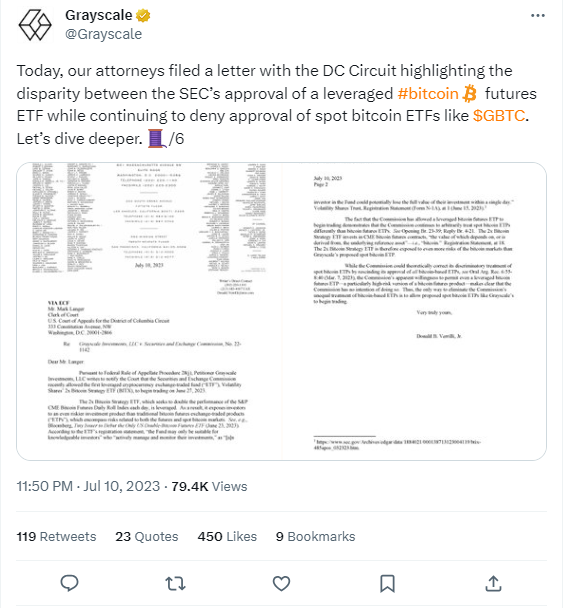Like the tweet with the heart icon
This screenshot has height=608, width=564.
(281, 583)
